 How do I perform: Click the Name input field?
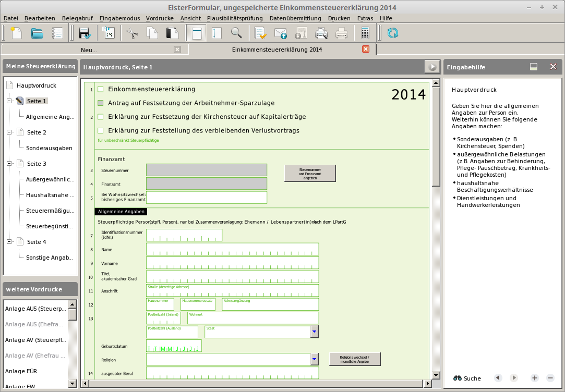(232, 249)
